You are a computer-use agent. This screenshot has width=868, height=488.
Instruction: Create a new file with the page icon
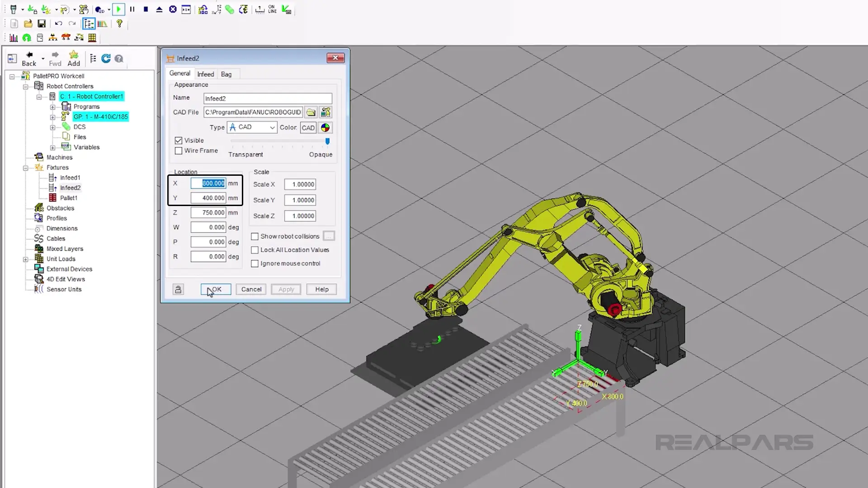pos(14,23)
